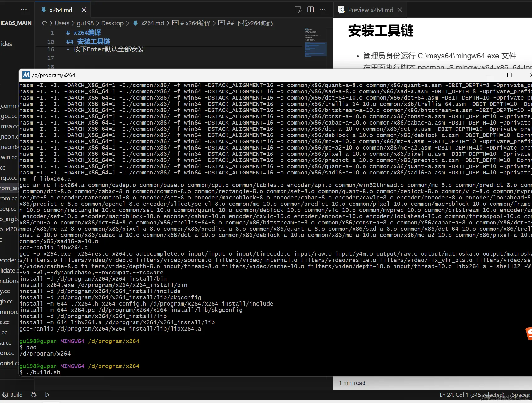
Task: Click the 'gcc-ranlib libx264.a' terminal line
Action: coord(54,248)
